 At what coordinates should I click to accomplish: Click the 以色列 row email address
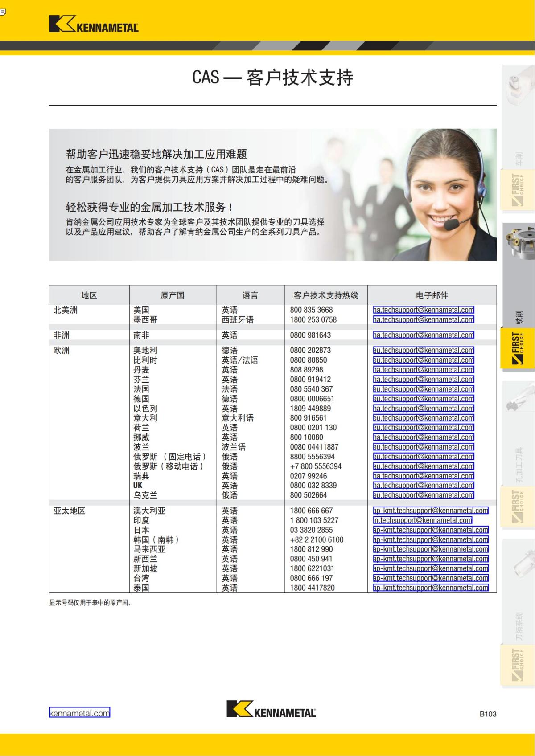(424, 409)
